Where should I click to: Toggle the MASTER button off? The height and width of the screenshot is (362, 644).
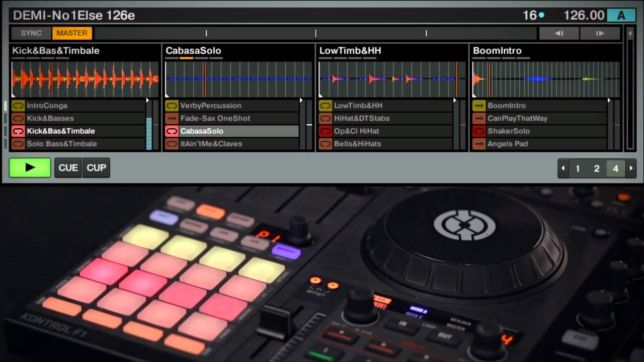click(72, 33)
